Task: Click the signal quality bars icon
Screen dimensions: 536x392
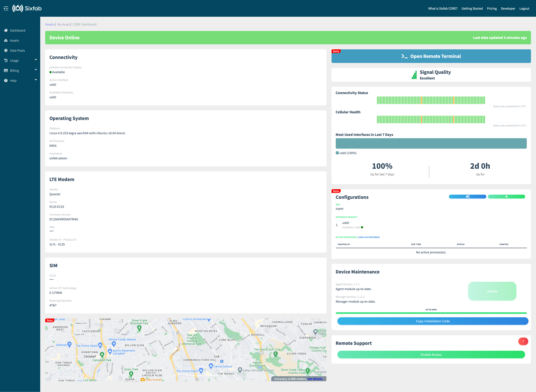Action: (x=414, y=75)
